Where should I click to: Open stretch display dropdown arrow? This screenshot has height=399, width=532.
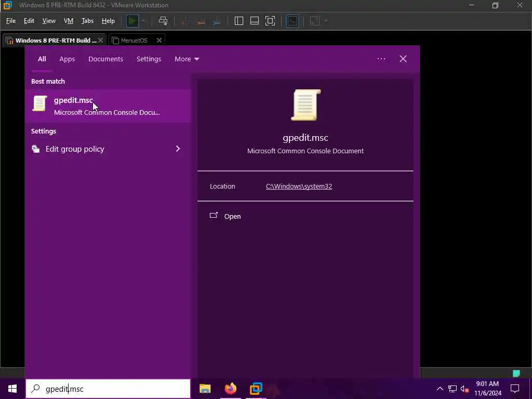click(326, 21)
